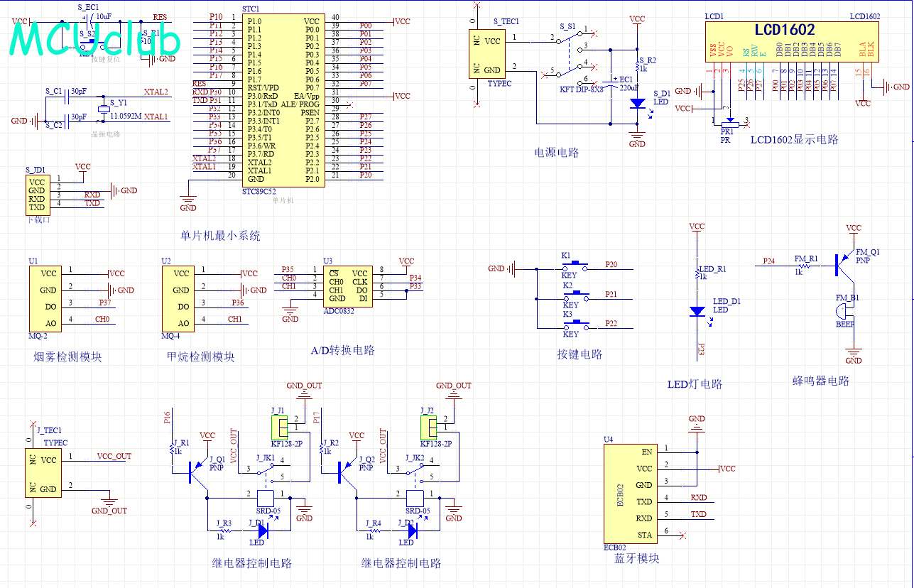Select the S_Y1 crystal oscillator symbol
The height and width of the screenshot is (588, 914).
(104, 107)
